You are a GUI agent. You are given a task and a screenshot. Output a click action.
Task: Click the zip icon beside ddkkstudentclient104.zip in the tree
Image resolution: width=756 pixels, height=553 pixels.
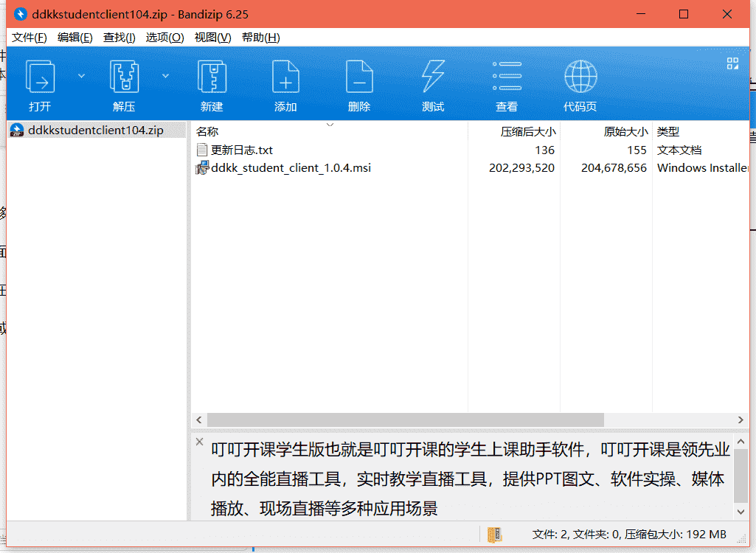coord(17,131)
